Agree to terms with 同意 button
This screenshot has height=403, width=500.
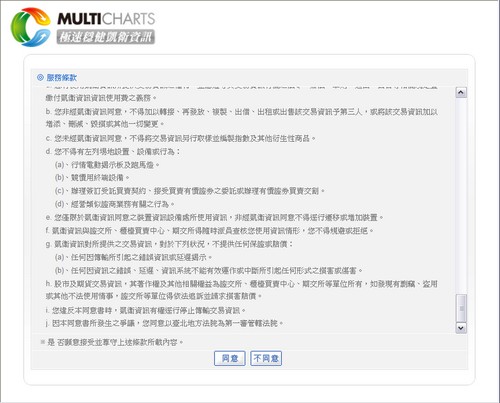pyautogui.click(x=230, y=358)
